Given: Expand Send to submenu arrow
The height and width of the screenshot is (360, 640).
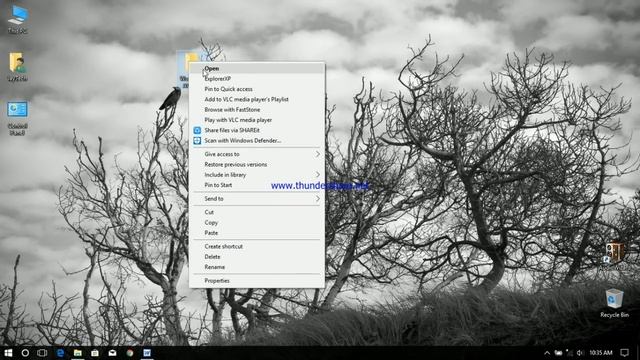Looking at the screenshot, I should coord(318,198).
